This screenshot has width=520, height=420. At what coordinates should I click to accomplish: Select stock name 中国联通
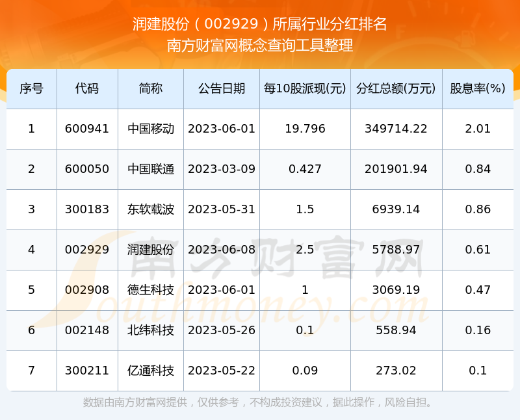point(151,169)
